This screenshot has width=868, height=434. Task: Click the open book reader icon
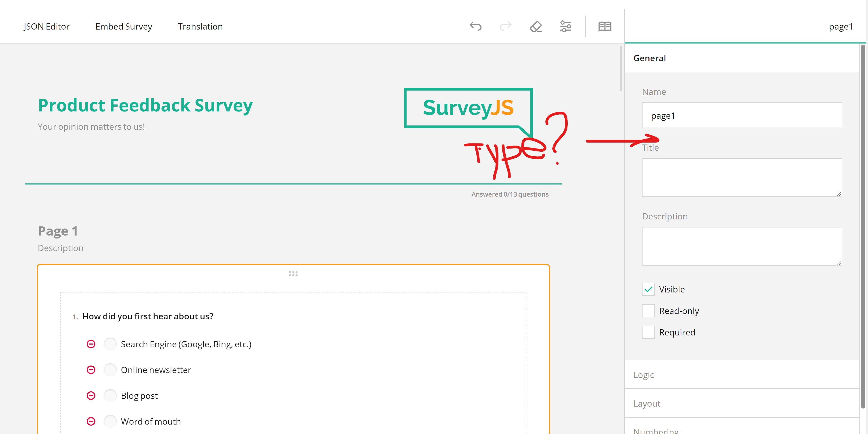pos(604,26)
